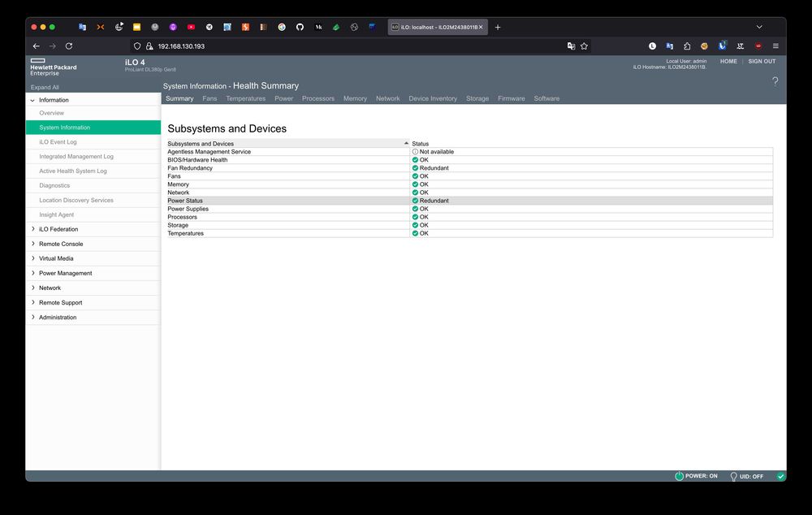Click the BIOS/Hardware Health row label
The image size is (812, 515).
coord(197,159)
